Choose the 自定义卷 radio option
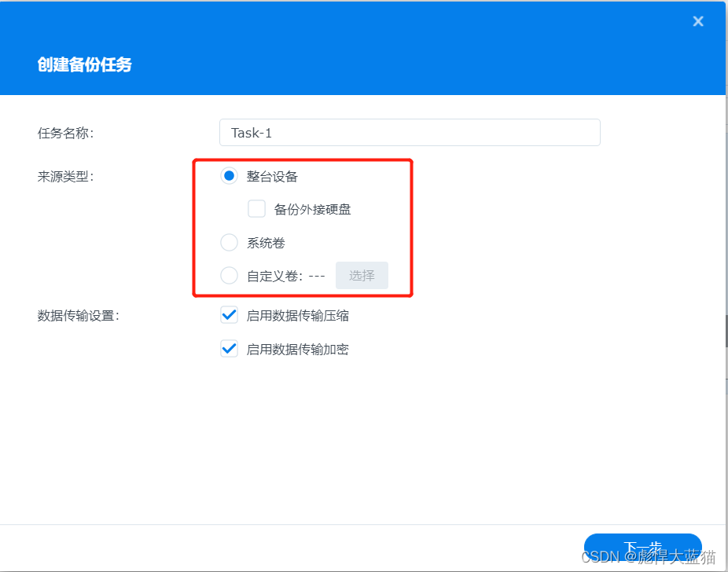The width and height of the screenshot is (728, 572). point(229,276)
